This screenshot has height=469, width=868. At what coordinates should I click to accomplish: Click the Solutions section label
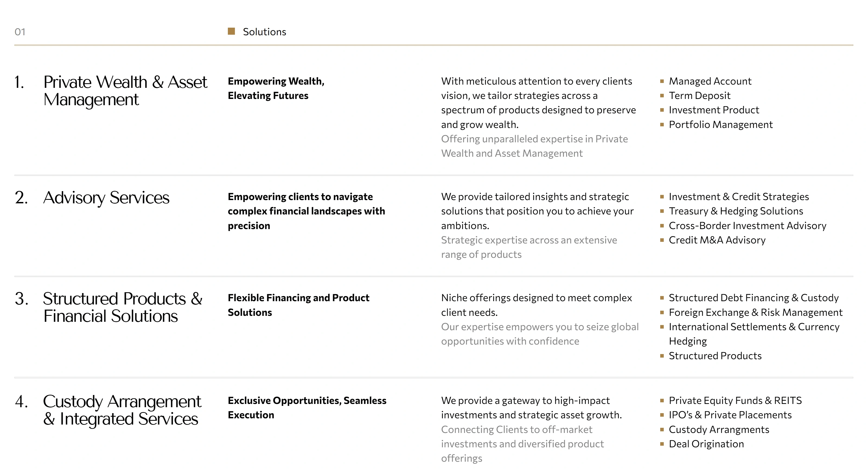(x=264, y=32)
